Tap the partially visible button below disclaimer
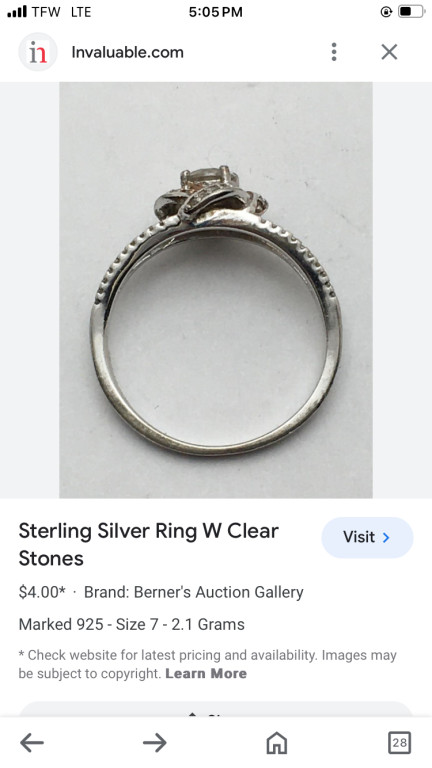Screen dimensions: 432x768 [x=216, y=710]
